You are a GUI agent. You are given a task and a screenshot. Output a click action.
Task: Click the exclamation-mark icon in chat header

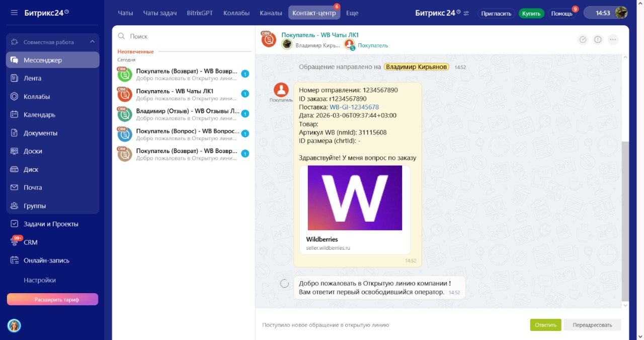[x=598, y=39]
